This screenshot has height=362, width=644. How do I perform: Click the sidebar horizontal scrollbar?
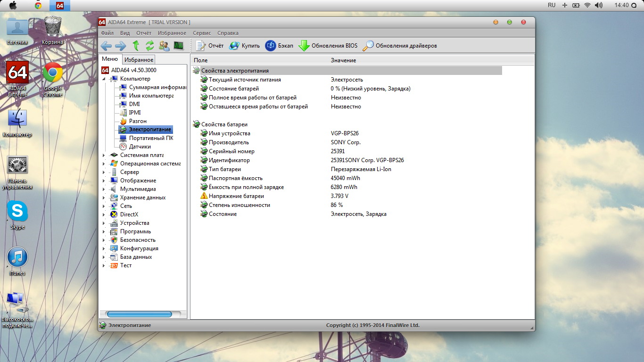pyautogui.click(x=139, y=314)
